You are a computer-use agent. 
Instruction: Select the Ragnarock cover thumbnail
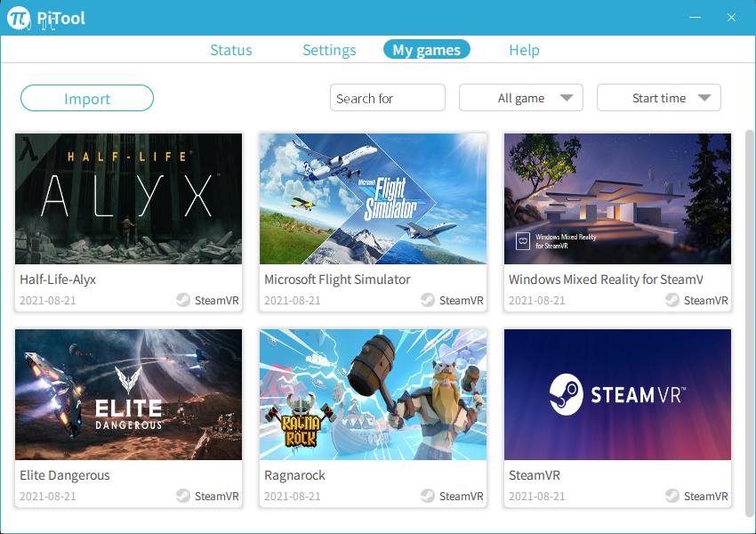[373, 394]
